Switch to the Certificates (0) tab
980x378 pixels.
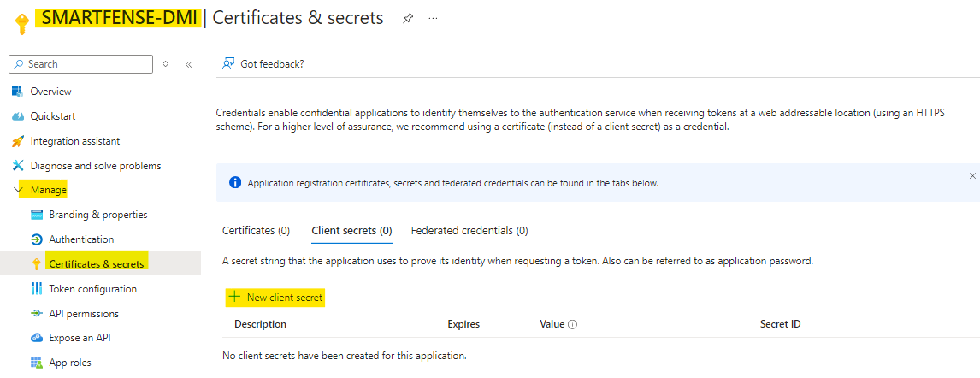257,231
